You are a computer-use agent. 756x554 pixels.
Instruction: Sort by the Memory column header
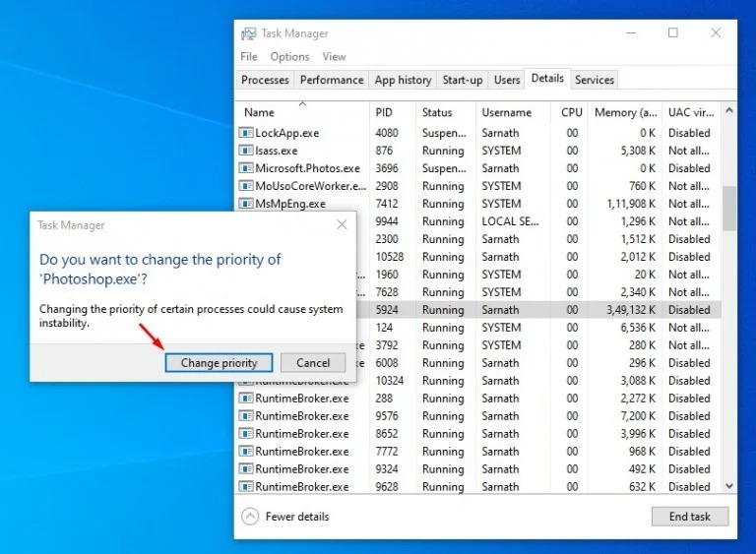point(625,112)
